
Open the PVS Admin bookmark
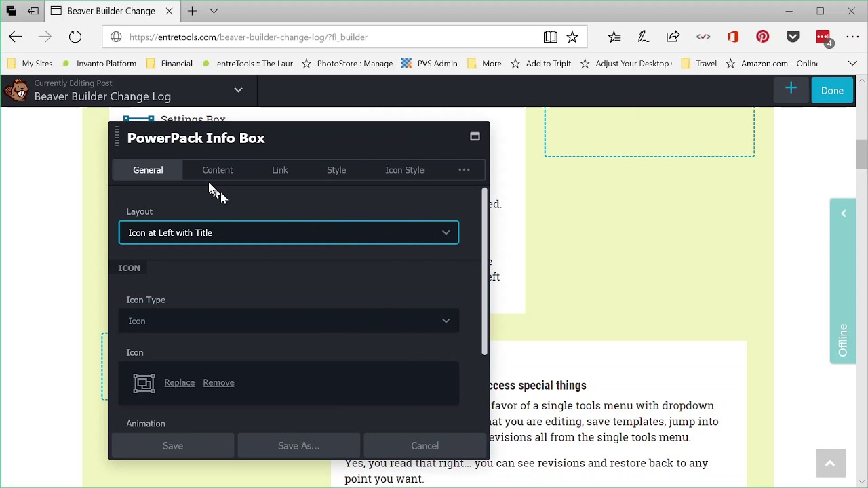(429, 63)
